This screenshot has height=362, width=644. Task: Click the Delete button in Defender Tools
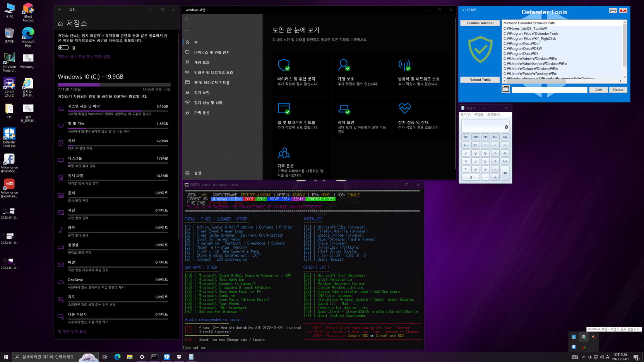pyautogui.click(x=618, y=90)
